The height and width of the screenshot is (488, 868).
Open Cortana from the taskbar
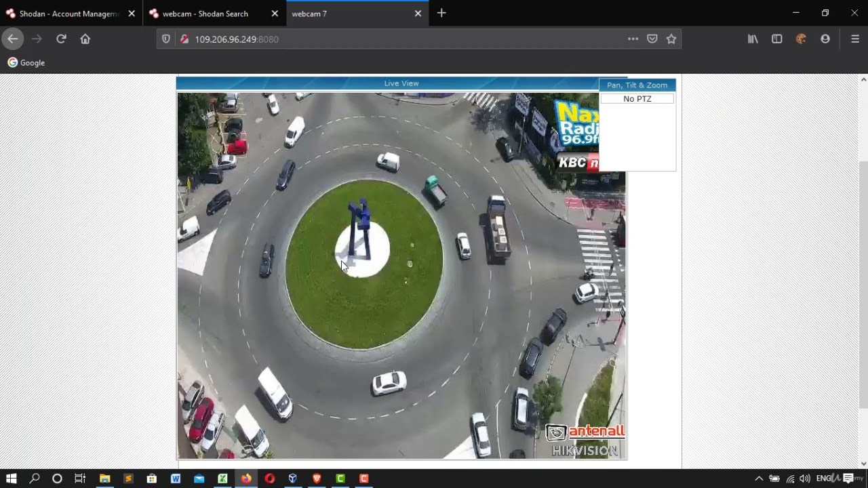(x=57, y=479)
